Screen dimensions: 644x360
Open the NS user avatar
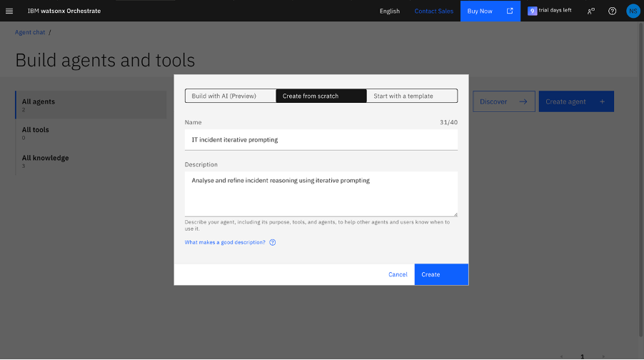tap(633, 11)
